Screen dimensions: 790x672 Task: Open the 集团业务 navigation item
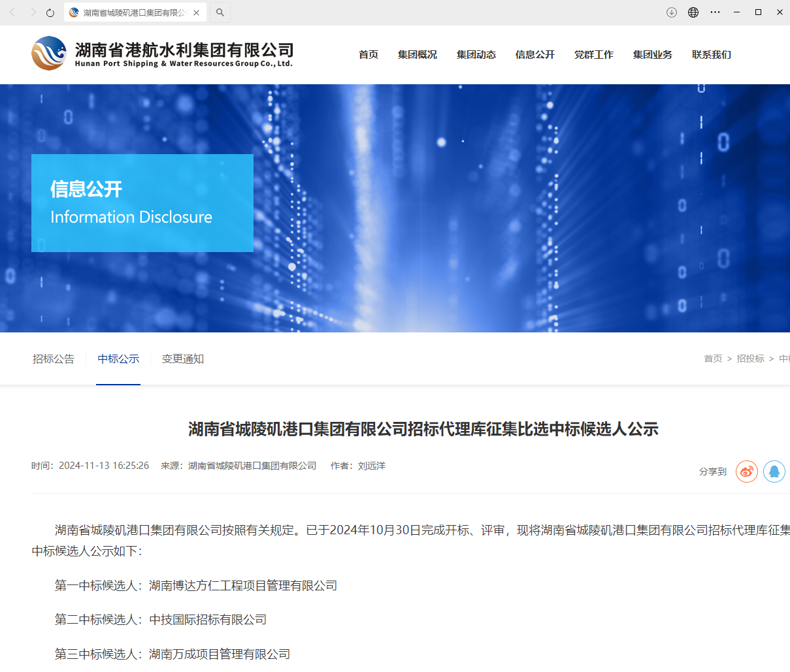click(x=653, y=55)
